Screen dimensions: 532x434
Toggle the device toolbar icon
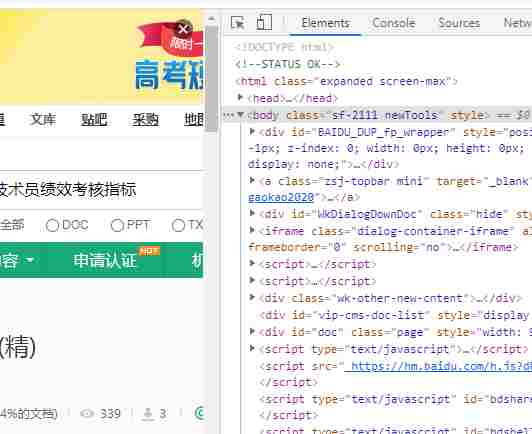tap(264, 22)
